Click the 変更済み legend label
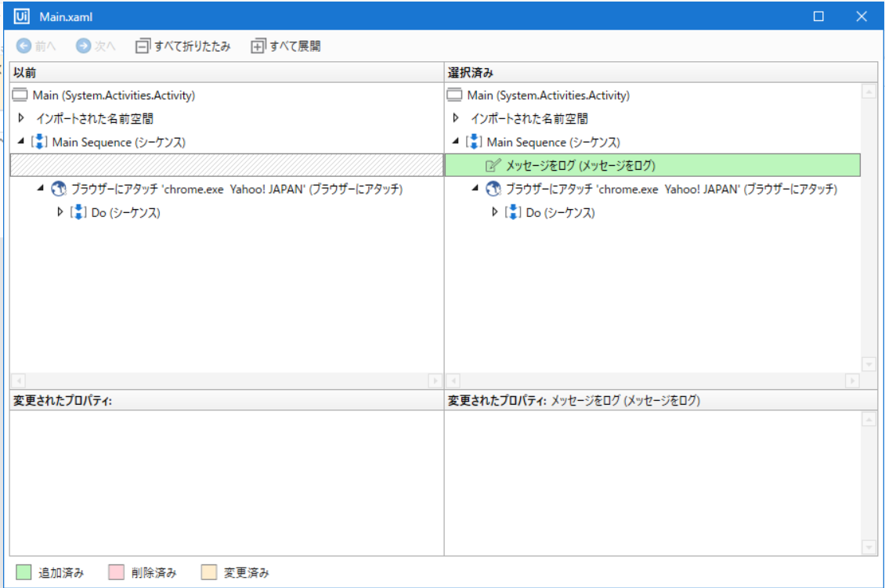Viewport: 885px width, 588px height. point(246,573)
